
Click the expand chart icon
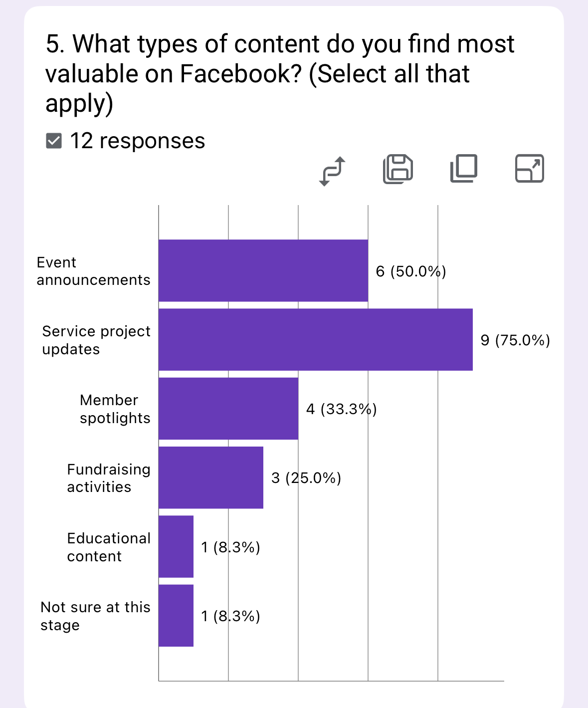(529, 169)
